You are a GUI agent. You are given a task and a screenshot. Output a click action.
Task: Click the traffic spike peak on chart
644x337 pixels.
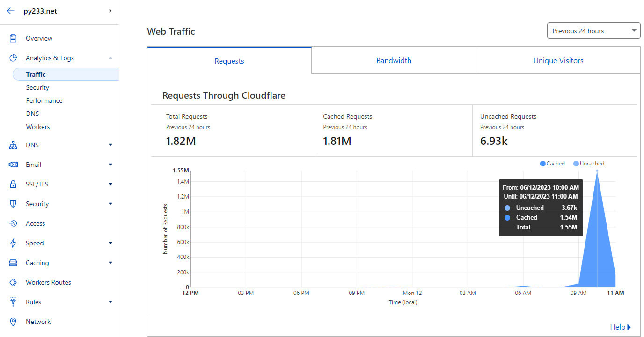[x=597, y=171]
